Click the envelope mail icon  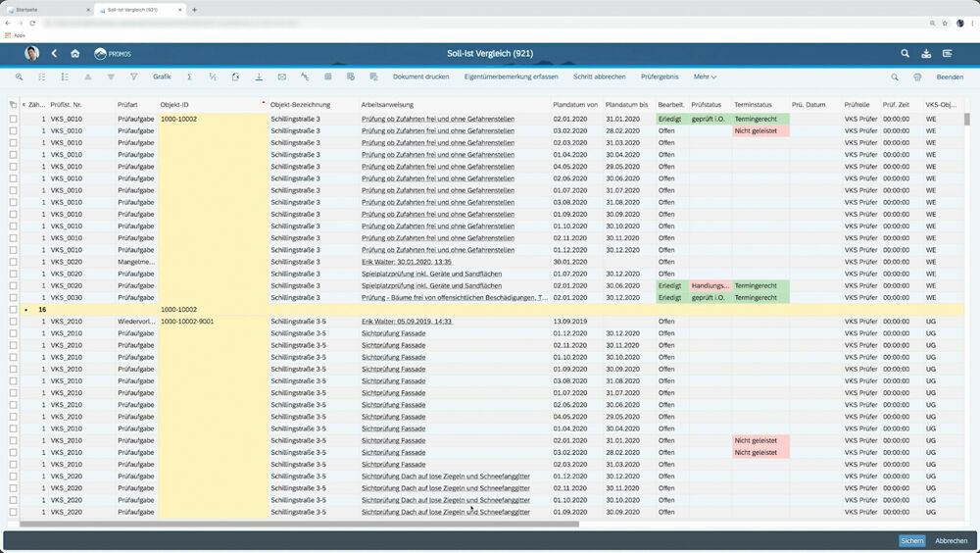pyautogui.click(x=281, y=76)
